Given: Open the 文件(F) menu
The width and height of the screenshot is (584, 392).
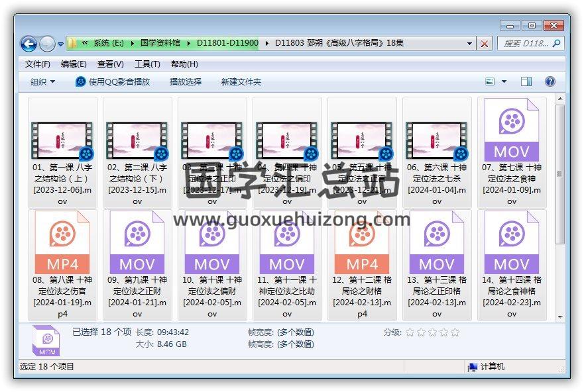Looking at the screenshot, I should pos(38,64).
